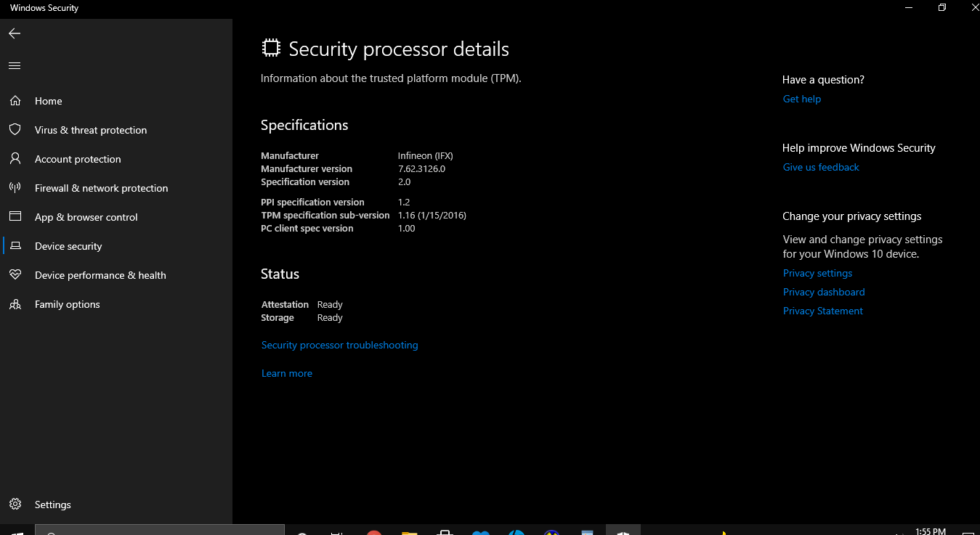Open Settings at sidebar bottom

[x=116, y=505]
